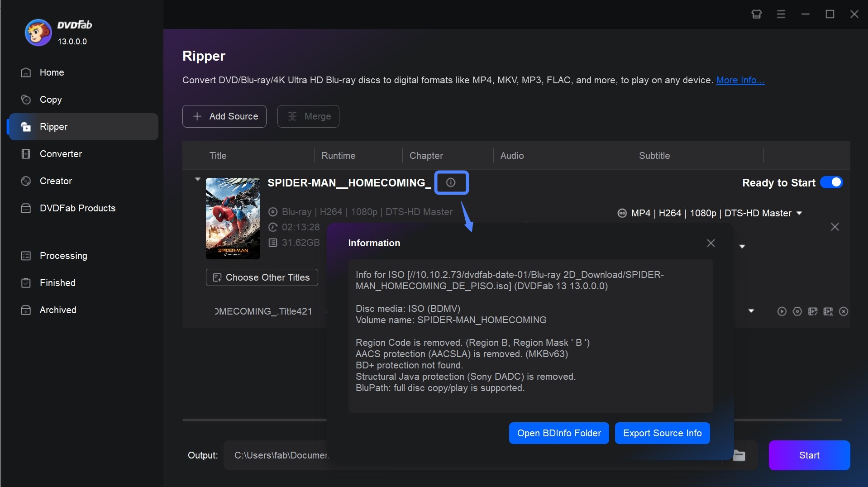Open the output folder browse icon
The image size is (868, 487).
tap(739, 455)
